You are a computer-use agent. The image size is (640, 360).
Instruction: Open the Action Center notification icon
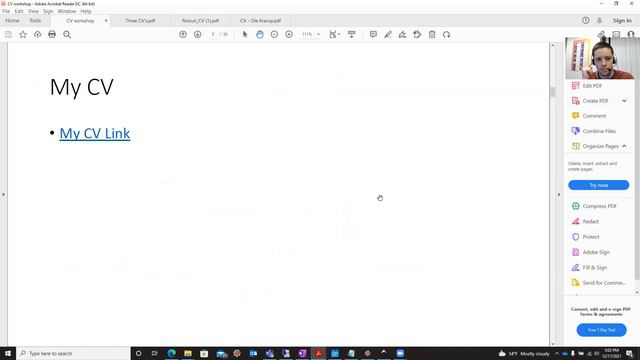(629, 353)
